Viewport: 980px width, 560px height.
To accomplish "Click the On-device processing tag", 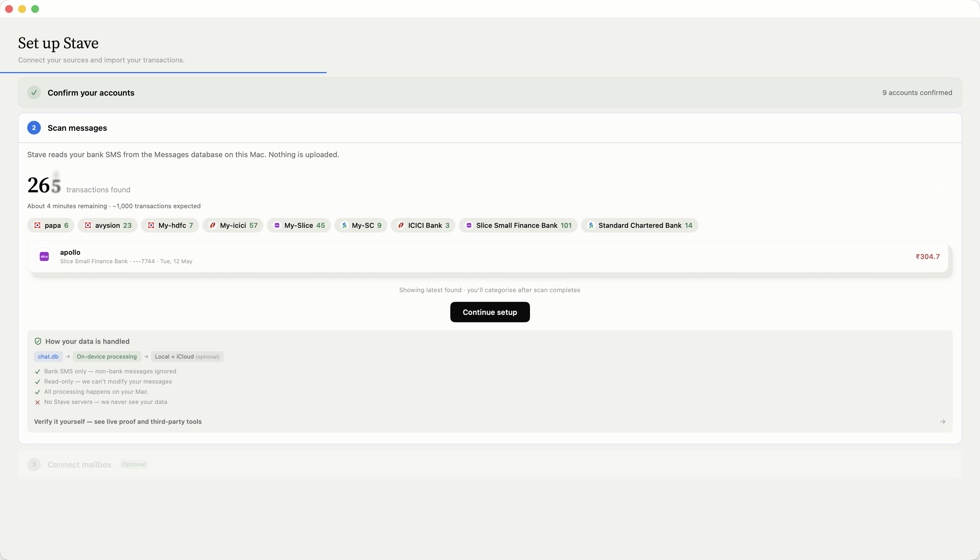I will (x=107, y=357).
